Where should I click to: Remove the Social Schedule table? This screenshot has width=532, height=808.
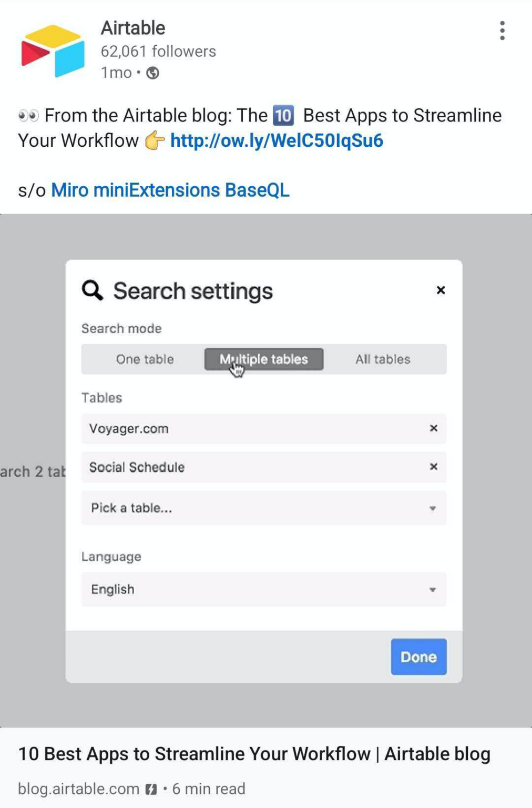pyautogui.click(x=433, y=467)
